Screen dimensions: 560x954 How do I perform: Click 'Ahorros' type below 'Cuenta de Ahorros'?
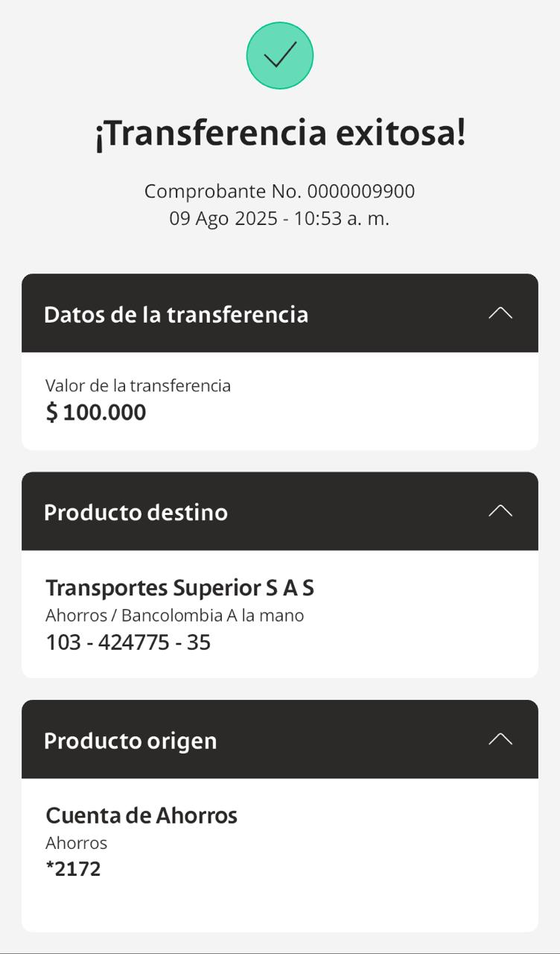tap(76, 843)
